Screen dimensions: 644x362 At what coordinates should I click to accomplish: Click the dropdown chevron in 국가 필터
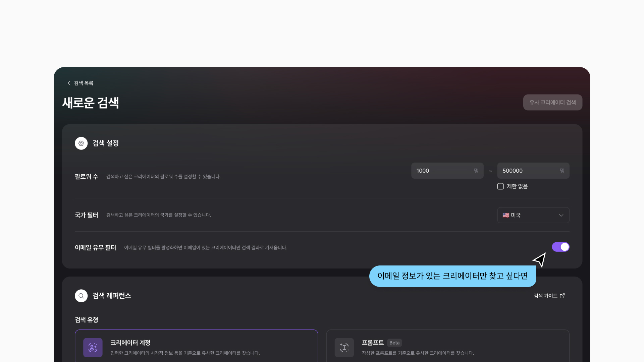(561, 215)
